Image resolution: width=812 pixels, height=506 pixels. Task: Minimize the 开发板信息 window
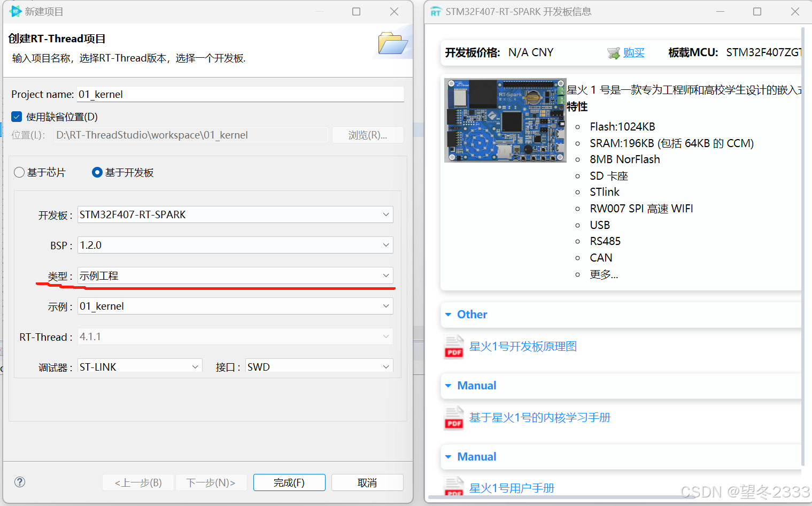pos(720,11)
